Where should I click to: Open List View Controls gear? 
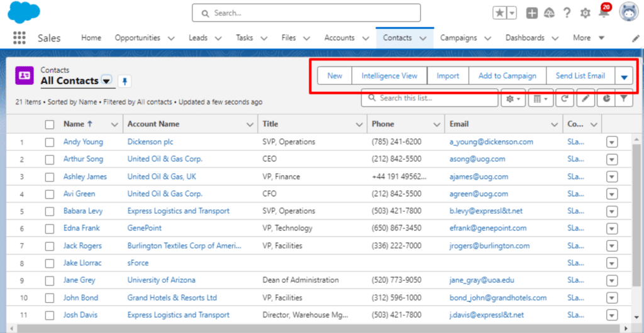[x=513, y=99]
